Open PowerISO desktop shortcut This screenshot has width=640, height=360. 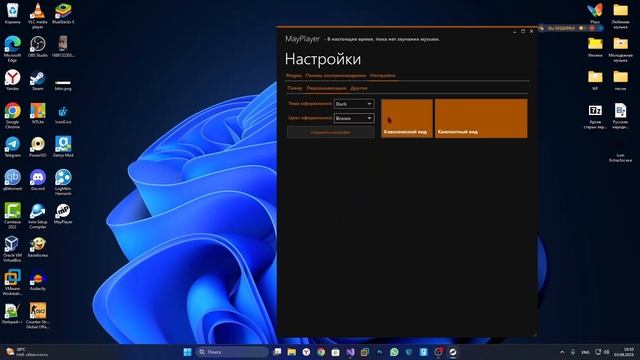[x=38, y=147]
